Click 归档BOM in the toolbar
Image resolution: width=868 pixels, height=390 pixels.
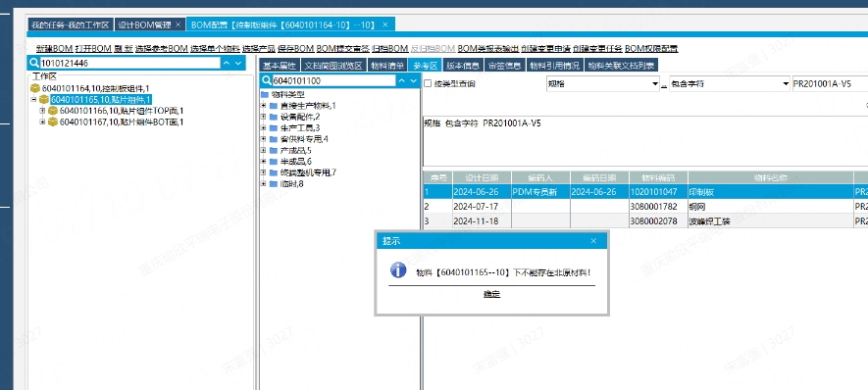click(x=389, y=49)
